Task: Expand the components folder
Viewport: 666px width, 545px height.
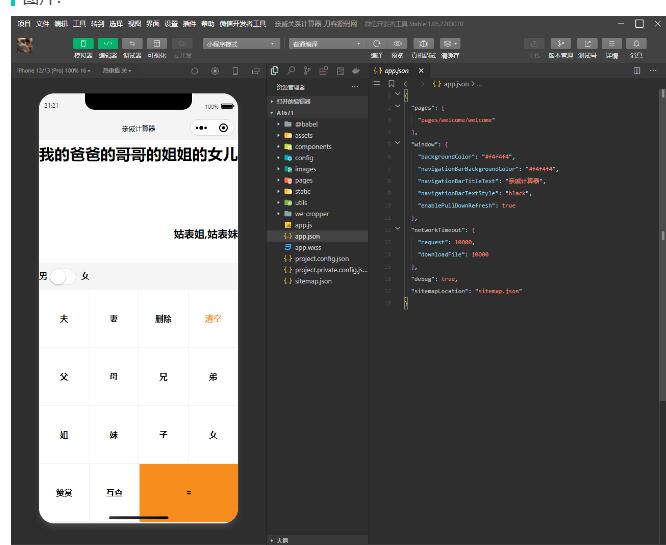Action: tap(311, 146)
